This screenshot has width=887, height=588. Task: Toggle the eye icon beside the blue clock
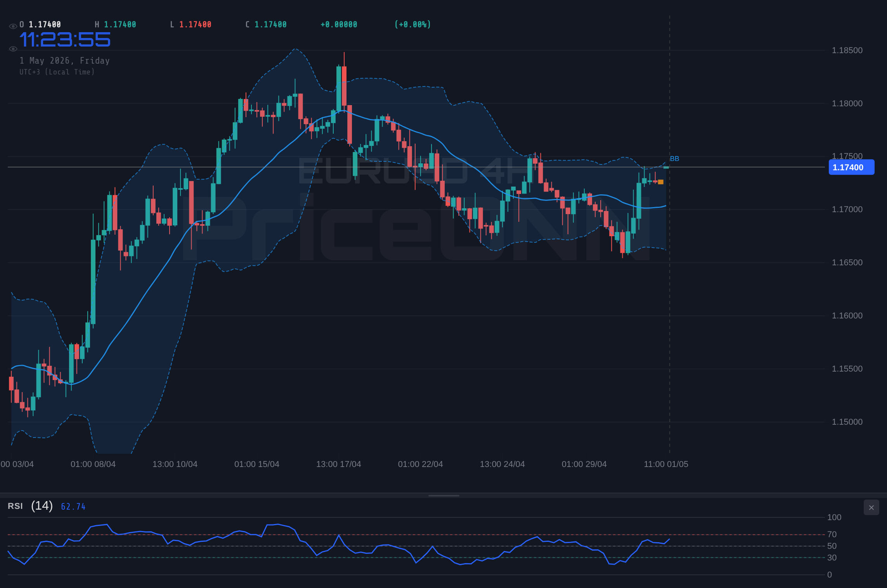pos(13,49)
